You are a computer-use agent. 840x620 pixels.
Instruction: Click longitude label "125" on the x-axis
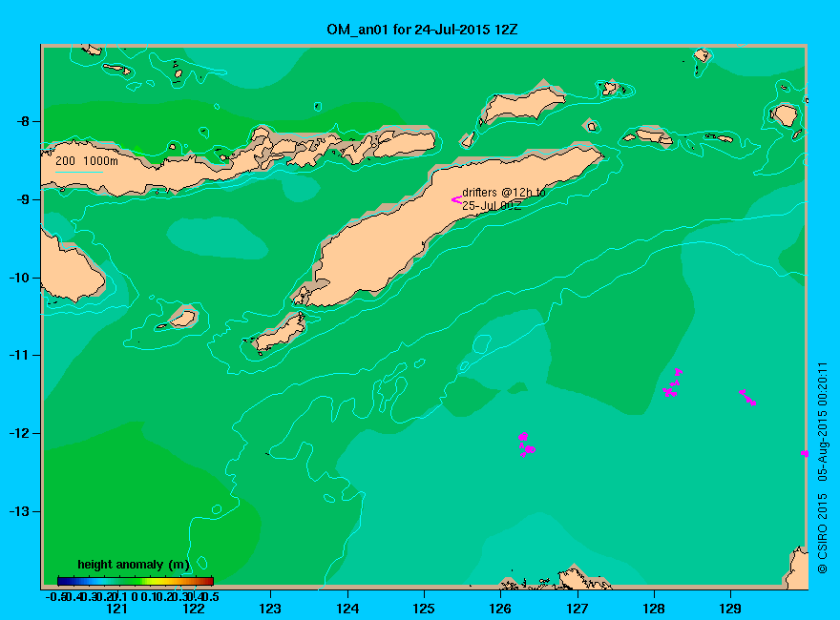coord(424,609)
